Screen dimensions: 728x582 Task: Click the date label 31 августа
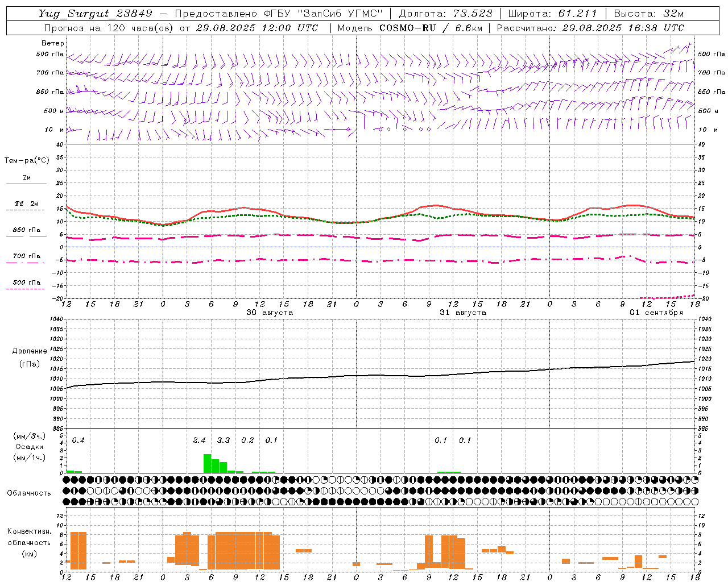point(462,313)
